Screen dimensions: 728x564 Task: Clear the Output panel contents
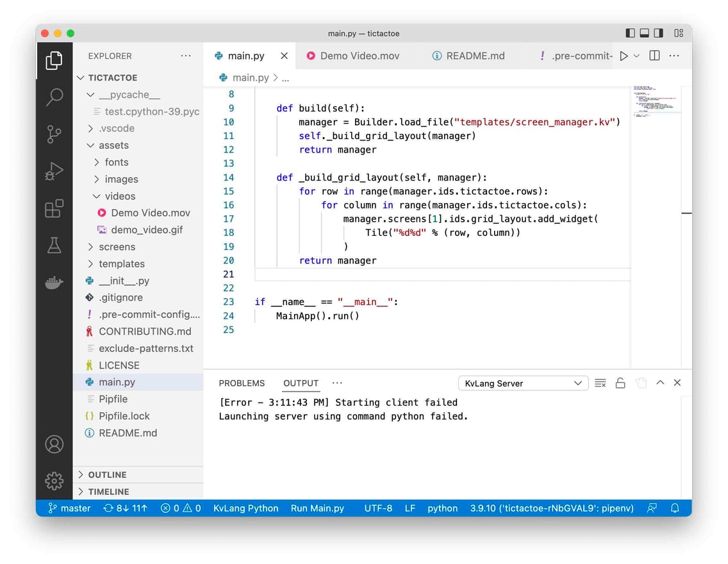(600, 383)
